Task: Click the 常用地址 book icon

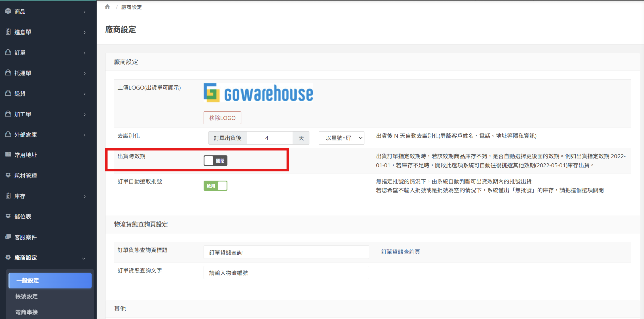Action: (x=8, y=155)
